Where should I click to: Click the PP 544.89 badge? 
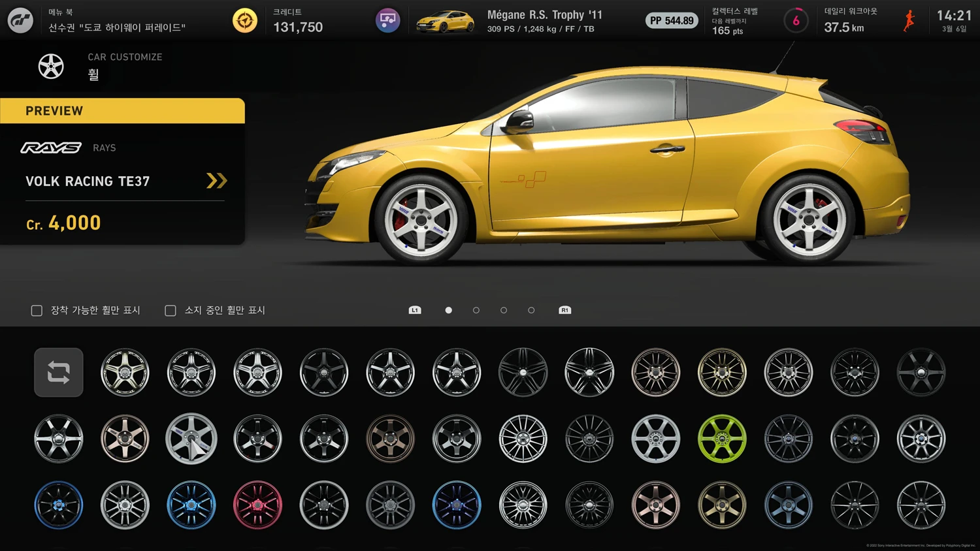click(x=672, y=21)
